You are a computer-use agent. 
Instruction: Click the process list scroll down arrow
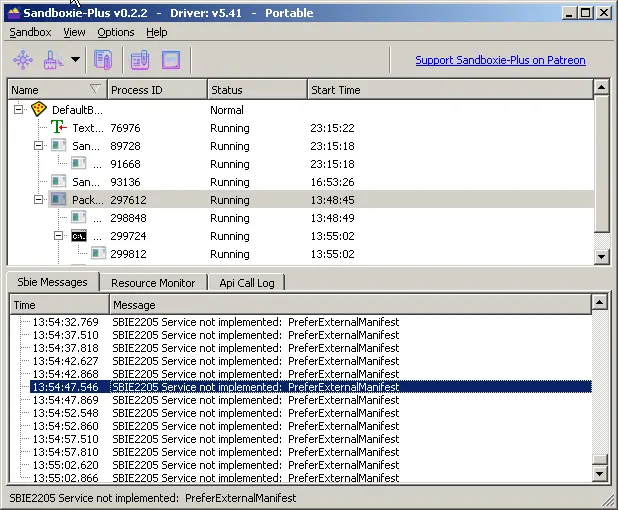coord(601,257)
